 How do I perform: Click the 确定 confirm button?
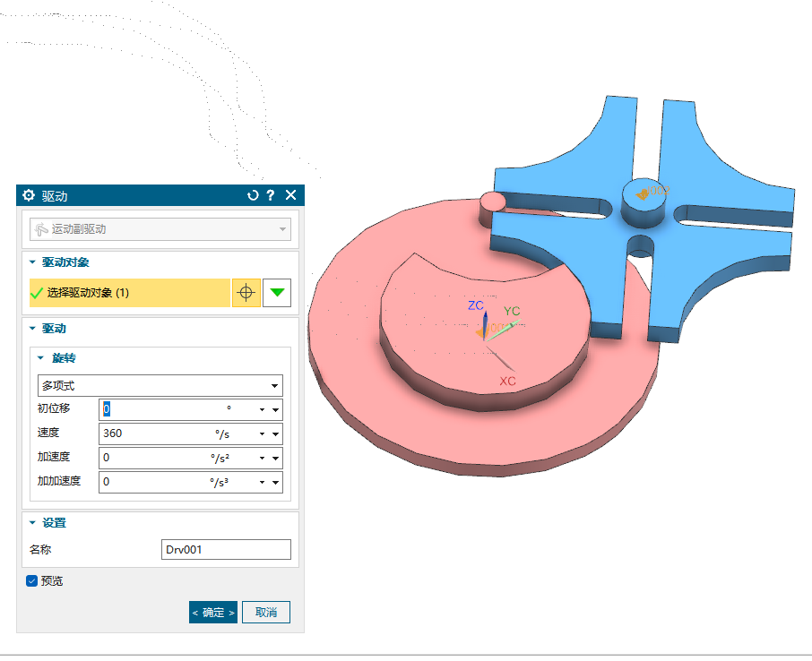tap(213, 613)
